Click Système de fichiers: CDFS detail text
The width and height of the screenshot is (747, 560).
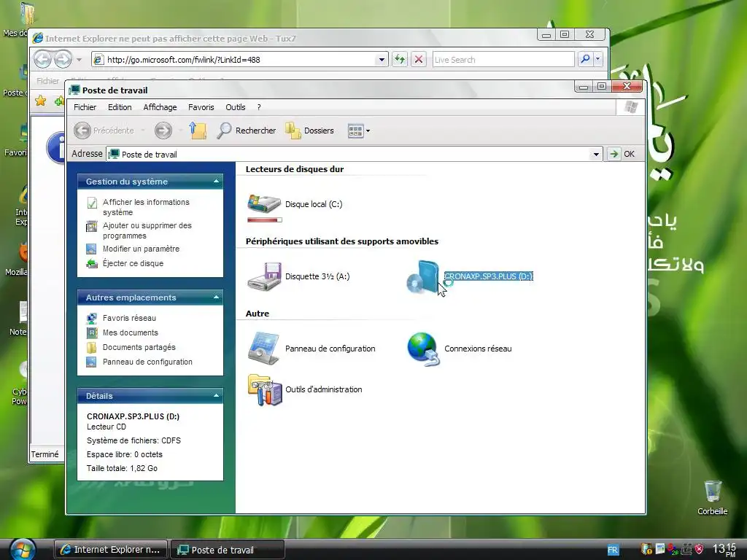click(x=134, y=440)
